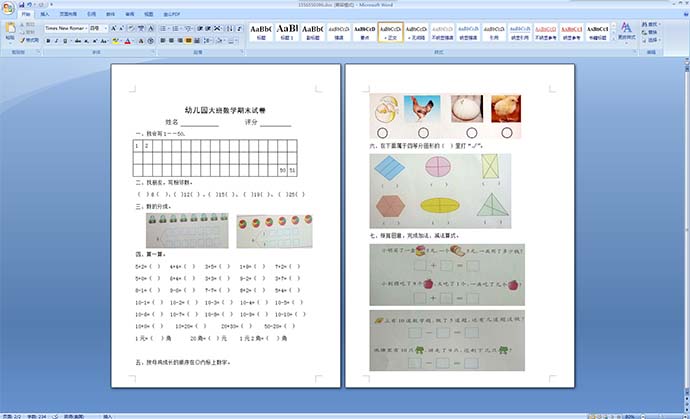Switch to the References tab
Viewport: 690px width, 419px height.
click(91, 15)
